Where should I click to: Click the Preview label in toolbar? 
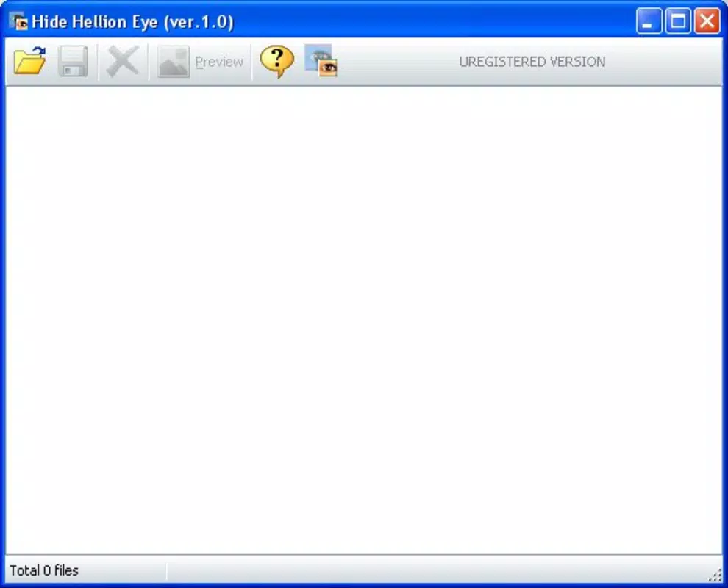coord(219,62)
